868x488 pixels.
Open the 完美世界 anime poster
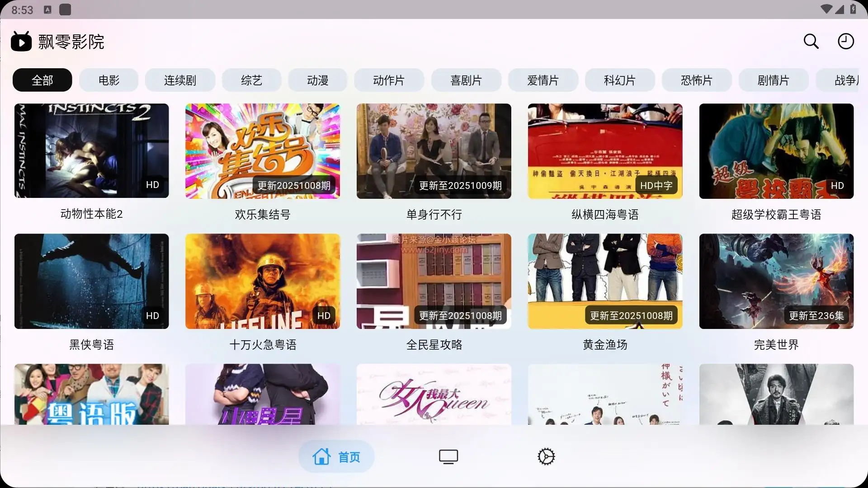[x=776, y=281]
